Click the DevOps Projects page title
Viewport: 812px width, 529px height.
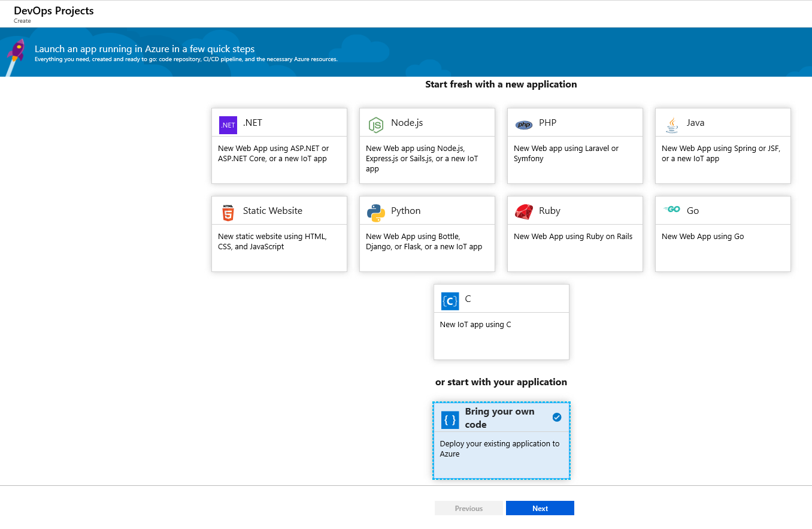(x=54, y=11)
